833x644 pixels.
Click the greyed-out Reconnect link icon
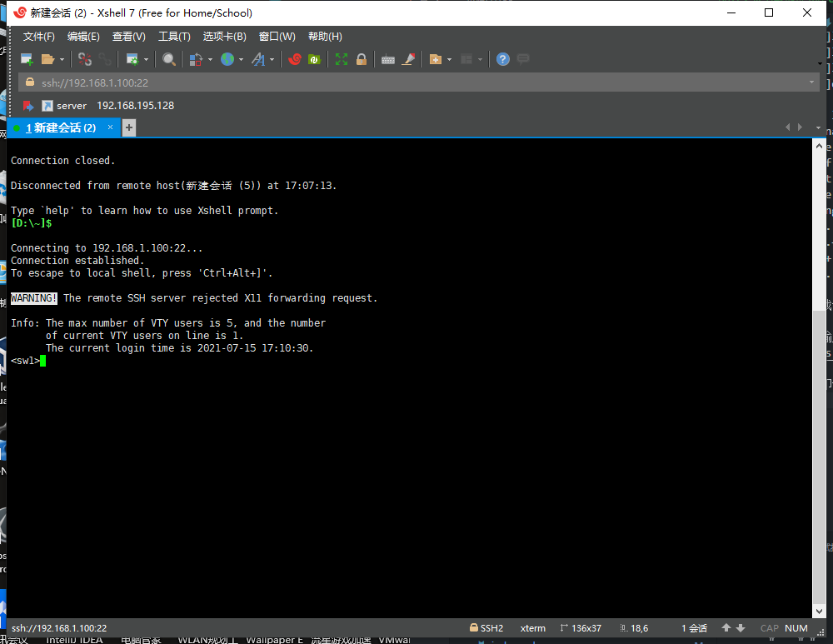click(105, 59)
